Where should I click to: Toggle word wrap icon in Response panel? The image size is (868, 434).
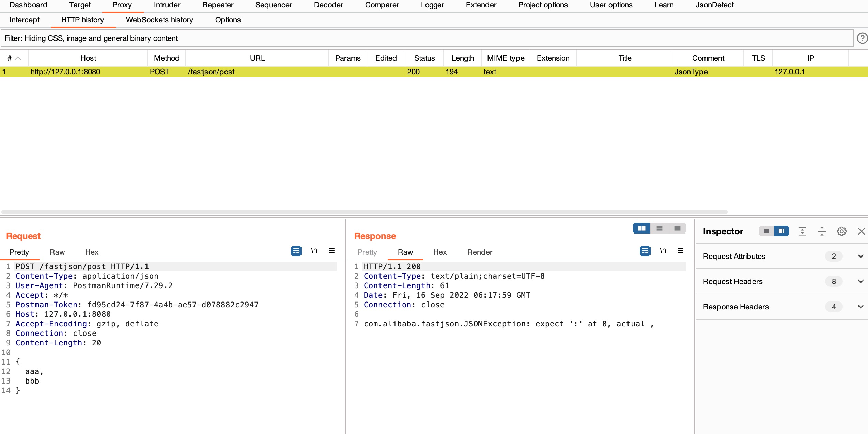pyautogui.click(x=645, y=251)
